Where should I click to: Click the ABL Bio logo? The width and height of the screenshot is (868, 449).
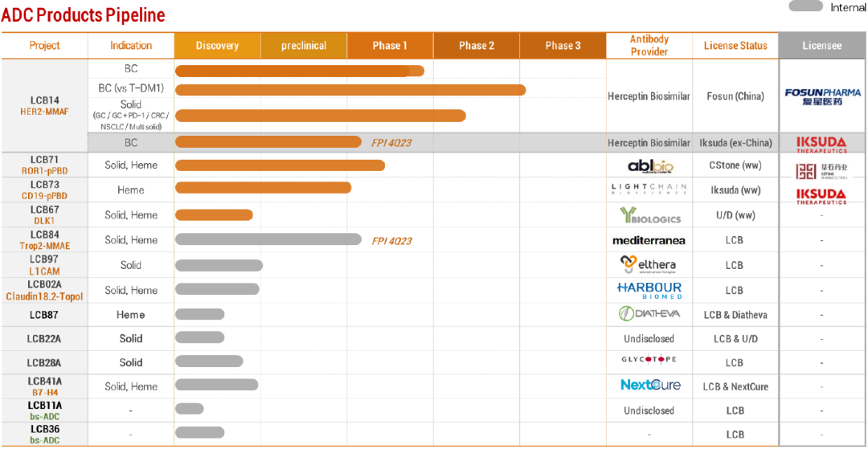tap(649, 166)
